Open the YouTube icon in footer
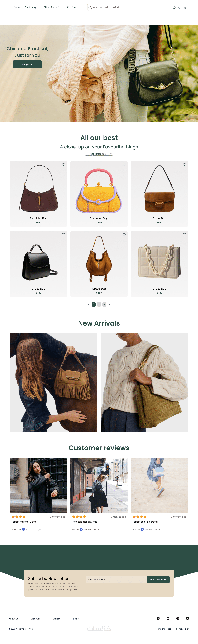The width and height of the screenshot is (198, 644). pos(188,618)
